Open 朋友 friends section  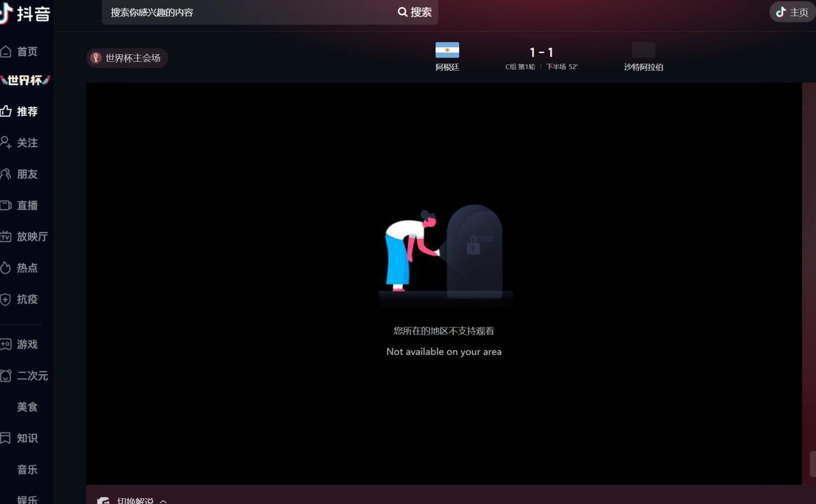(x=20, y=174)
